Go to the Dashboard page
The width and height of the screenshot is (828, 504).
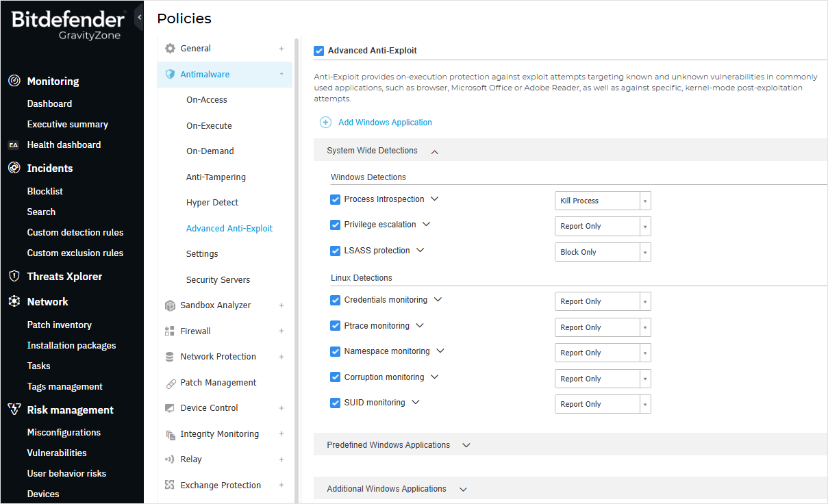[x=49, y=104]
